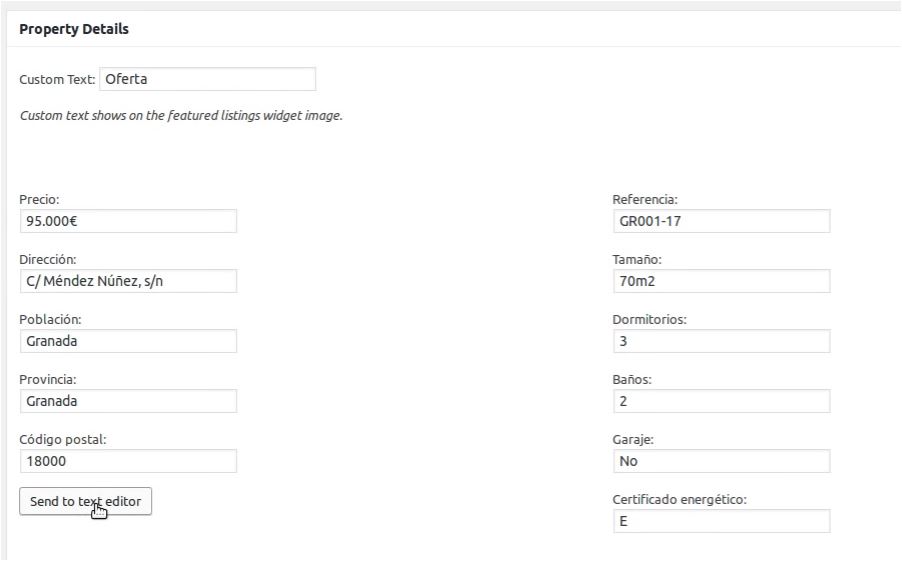The height and width of the screenshot is (561, 902).
Task: Activate the Provincia input box
Action: pyautogui.click(x=128, y=401)
